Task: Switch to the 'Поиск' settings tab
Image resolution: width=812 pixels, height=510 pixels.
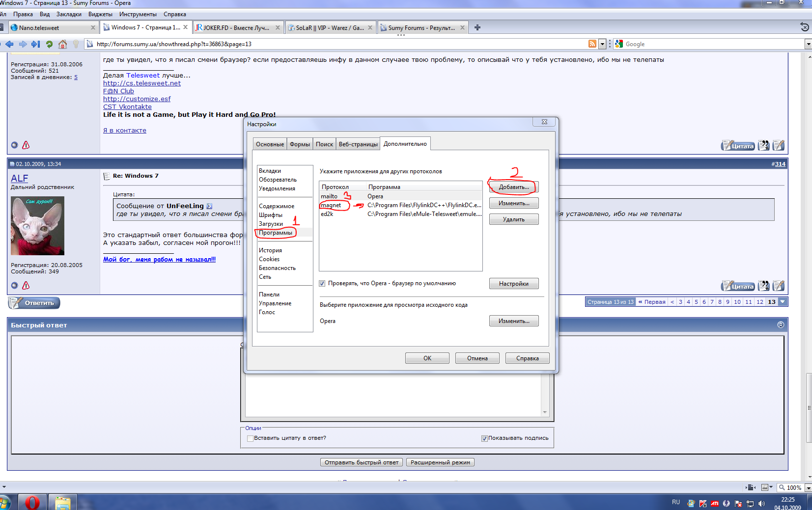Action: 324,144
